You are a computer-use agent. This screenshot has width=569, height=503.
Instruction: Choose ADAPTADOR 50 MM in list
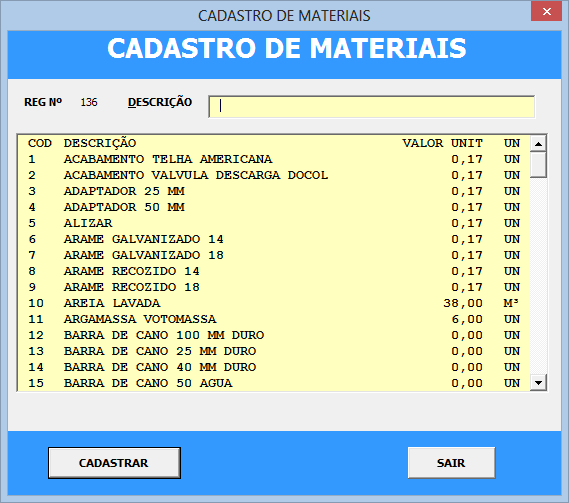[274, 207]
